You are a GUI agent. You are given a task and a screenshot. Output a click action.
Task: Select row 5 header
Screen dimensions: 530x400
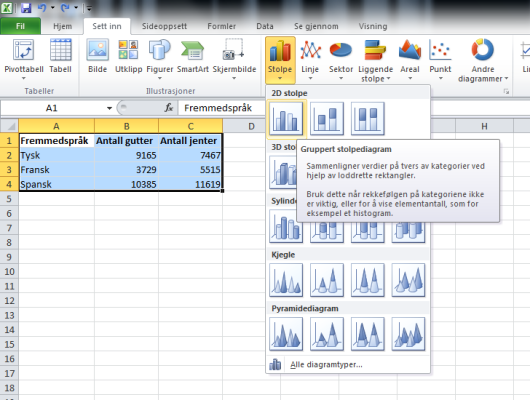[x=9, y=199]
